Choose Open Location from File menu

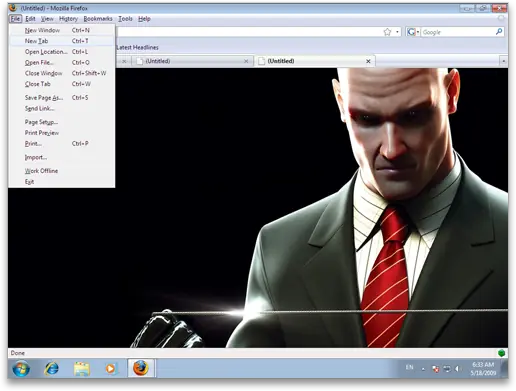point(62,52)
